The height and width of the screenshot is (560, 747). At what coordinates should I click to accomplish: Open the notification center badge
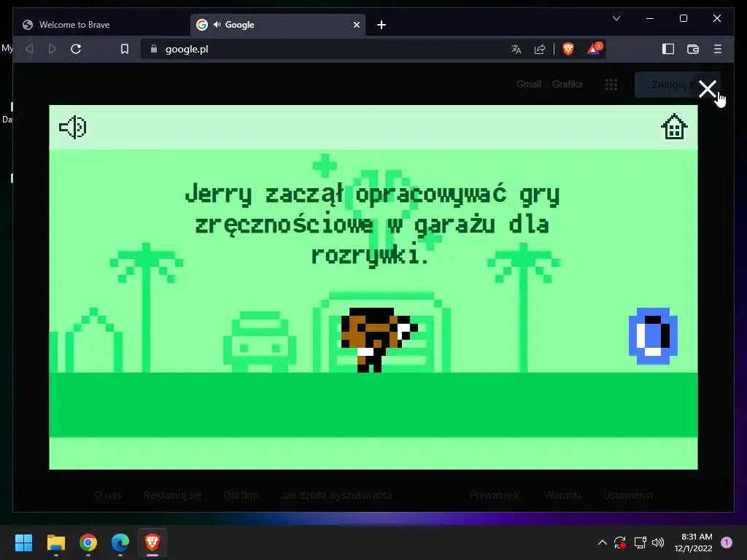pyautogui.click(x=727, y=542)
